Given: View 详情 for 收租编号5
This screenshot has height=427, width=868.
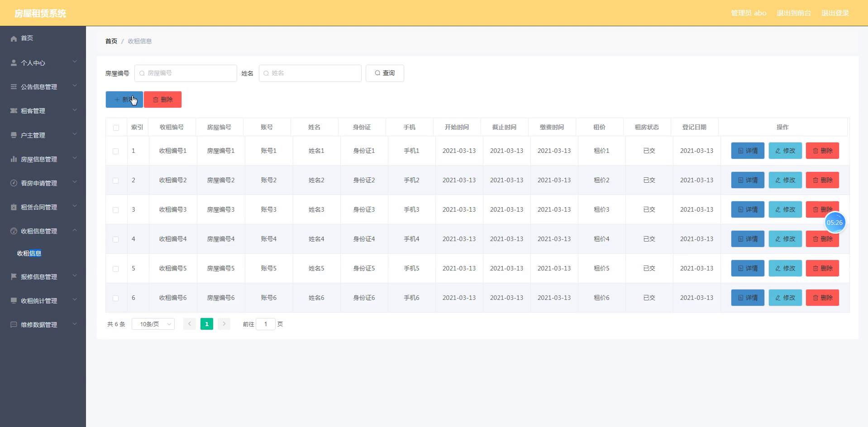Looking at the screenshot, I should pos(748,268).
